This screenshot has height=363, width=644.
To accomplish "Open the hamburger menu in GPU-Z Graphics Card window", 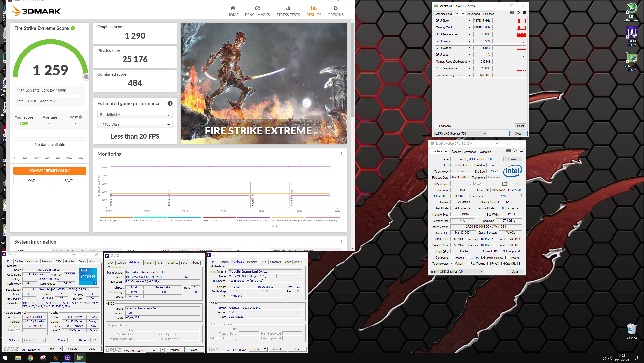I will pos(521,150).
